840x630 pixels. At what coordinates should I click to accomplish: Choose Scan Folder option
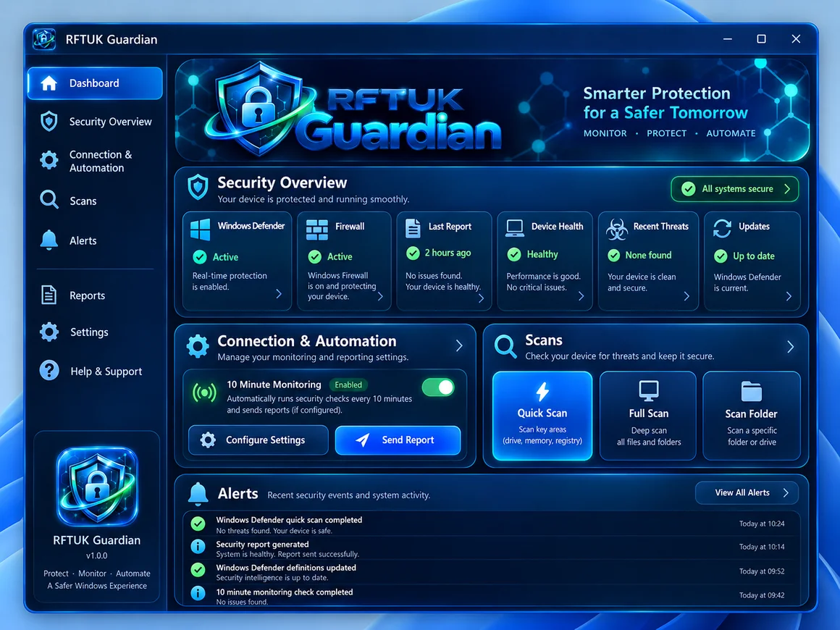coord(752,416)
